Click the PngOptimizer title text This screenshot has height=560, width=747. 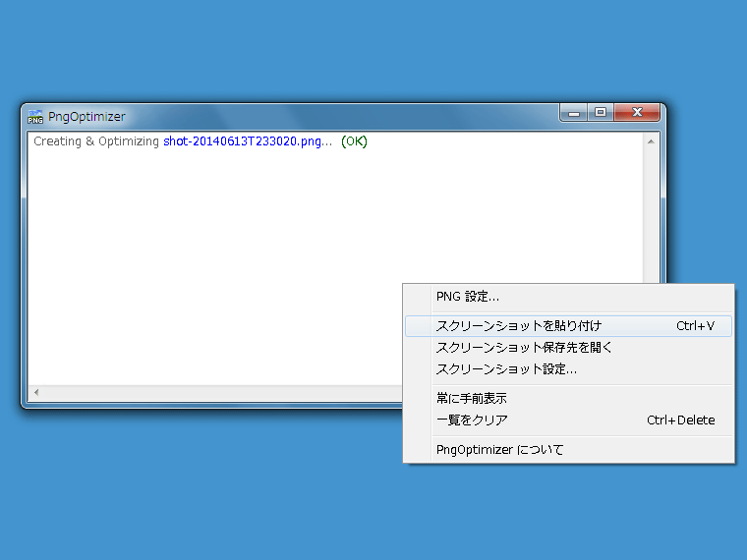(86, 117)
